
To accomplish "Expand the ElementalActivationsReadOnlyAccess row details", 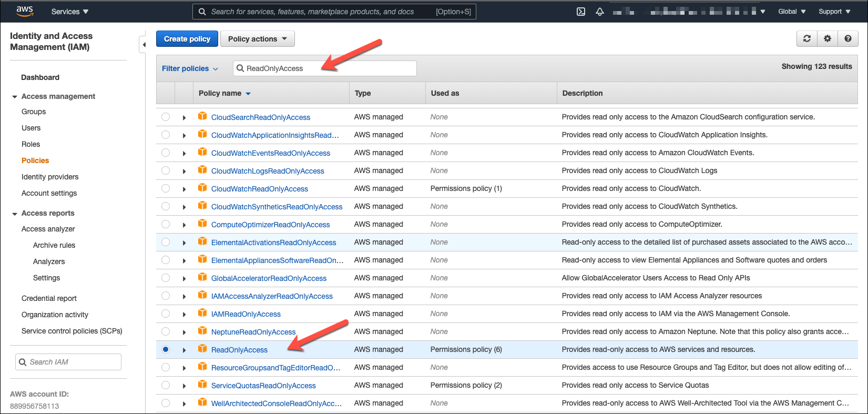I will coord(184,243).
